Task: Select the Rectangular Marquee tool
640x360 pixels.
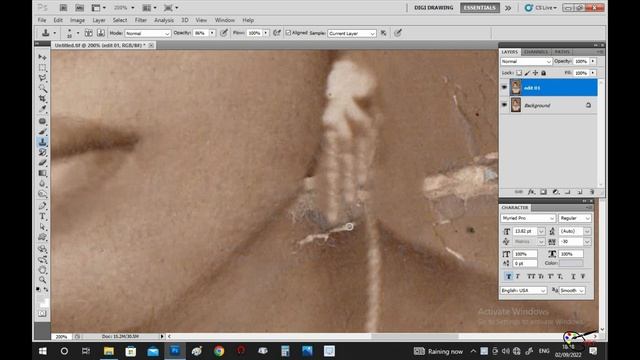Action: 42,67
